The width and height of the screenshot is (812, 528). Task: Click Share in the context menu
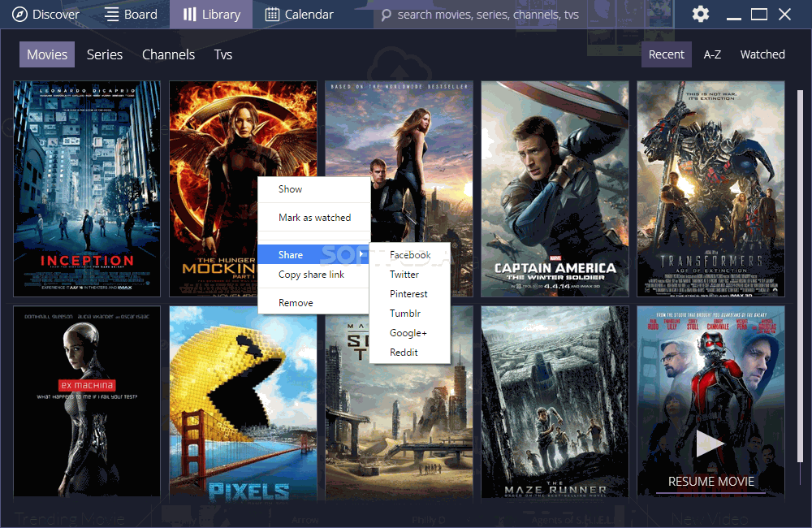tap(313, 254)
